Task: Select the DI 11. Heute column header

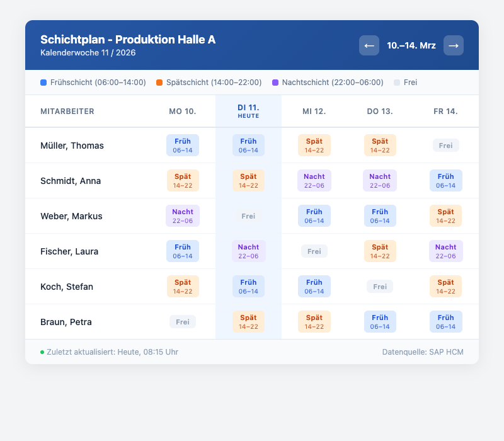Action: tap(248, 112)
